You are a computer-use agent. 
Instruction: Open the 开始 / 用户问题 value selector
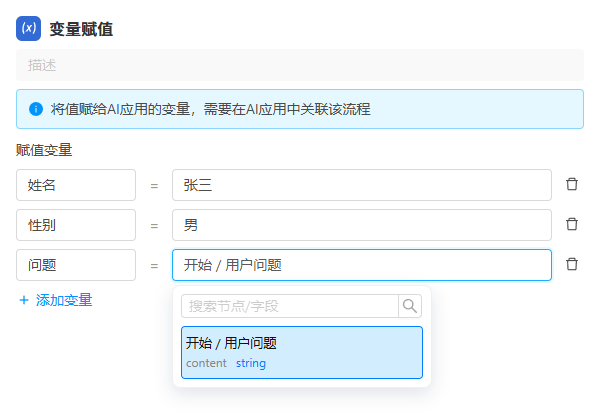point(361,265)
